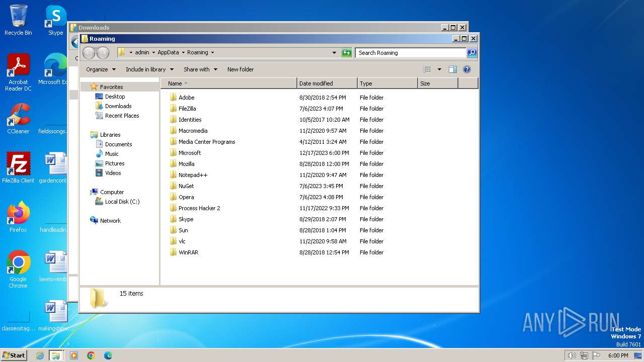The image size is (644, 362).
Task: Select Desktop in navigation pane
Action: point(115,97)
